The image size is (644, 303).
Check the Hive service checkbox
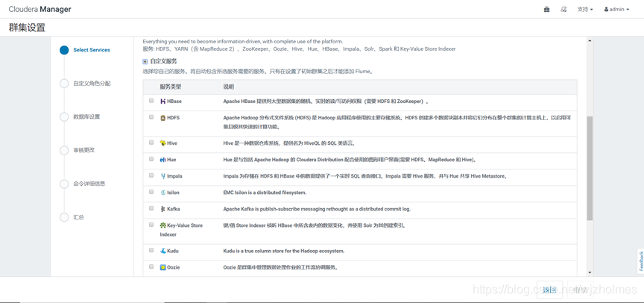151,143
